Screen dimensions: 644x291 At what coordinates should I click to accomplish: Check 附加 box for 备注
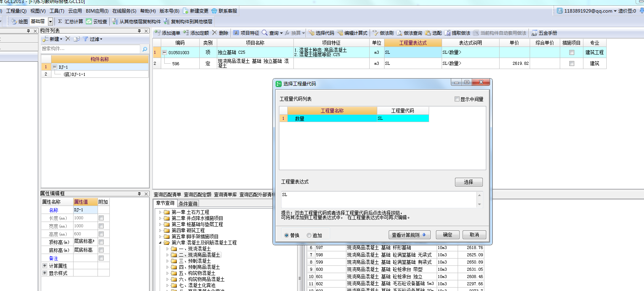point(101,258)
